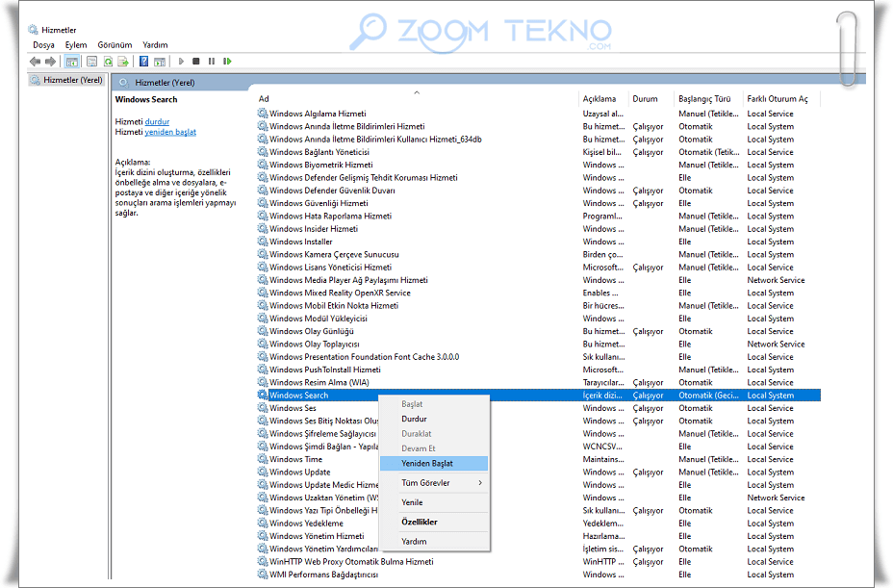Open the Görünüm menu

[115, 45]
